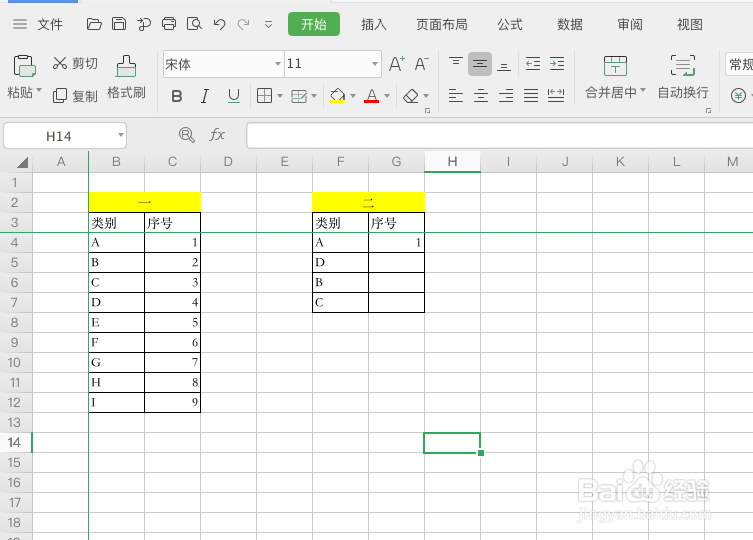Screen dimensions: 753x540
Task: Click the cell borders icon
Action: point(264,96)
